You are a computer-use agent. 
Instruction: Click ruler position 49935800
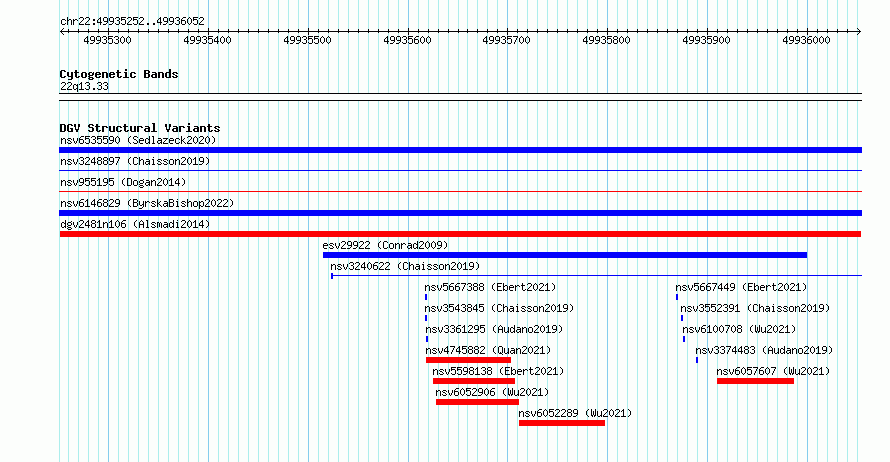pos(606,40)
